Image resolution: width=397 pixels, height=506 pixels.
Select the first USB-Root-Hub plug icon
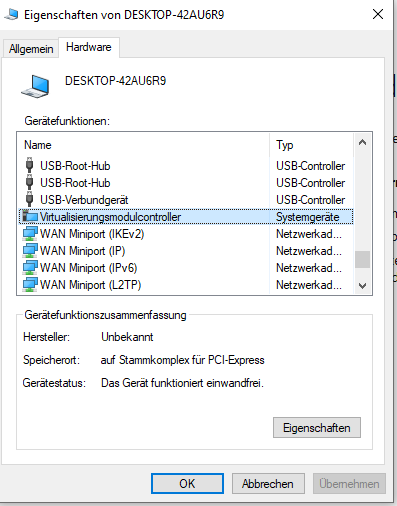click(x=29, y=165)
